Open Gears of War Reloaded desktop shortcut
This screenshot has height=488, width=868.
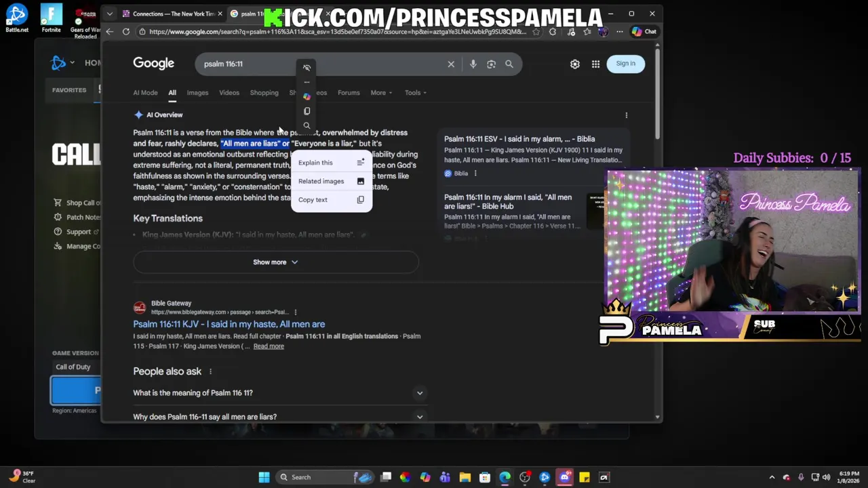click(x=85, y=24)
